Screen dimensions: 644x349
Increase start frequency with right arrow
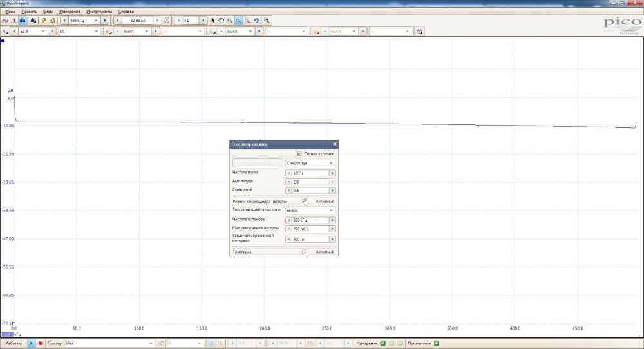click(332, 173)
